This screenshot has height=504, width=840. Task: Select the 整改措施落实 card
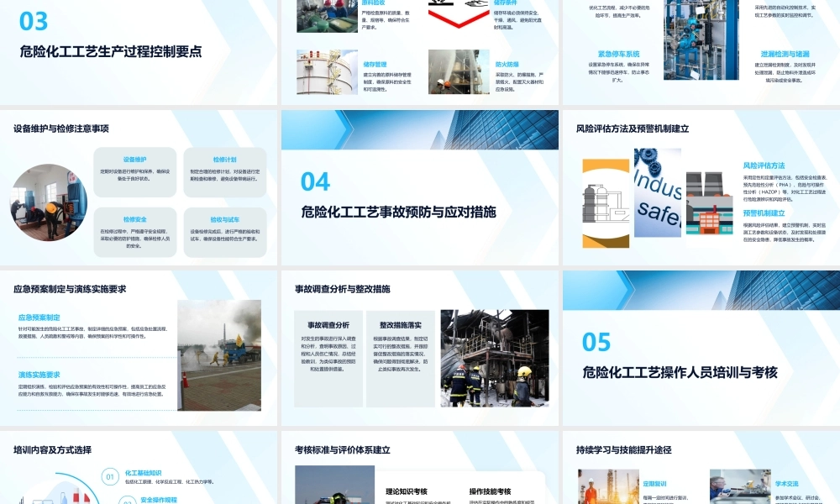(x=401, y=359)
